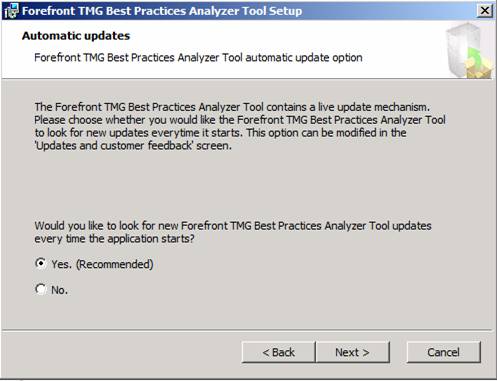Select the Yes (Recommended) radio button
The width and height of the screenshot is (497, 381).
pos(41,264)
